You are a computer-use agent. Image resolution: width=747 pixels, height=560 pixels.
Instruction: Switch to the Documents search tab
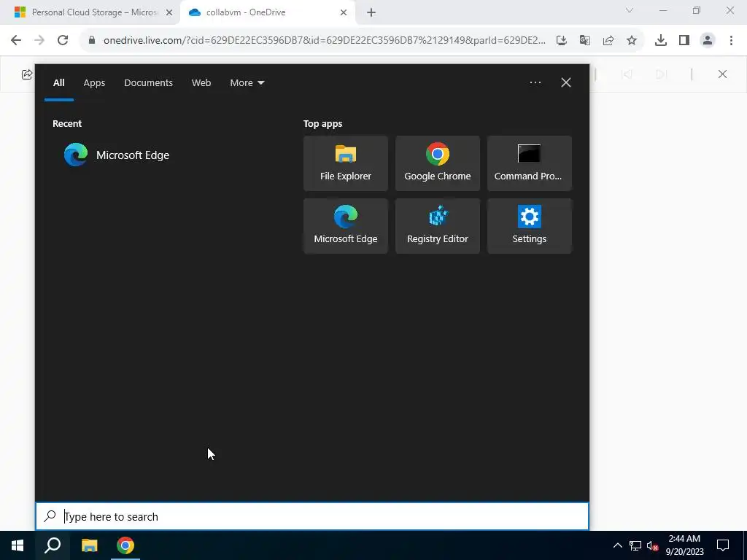148,83
